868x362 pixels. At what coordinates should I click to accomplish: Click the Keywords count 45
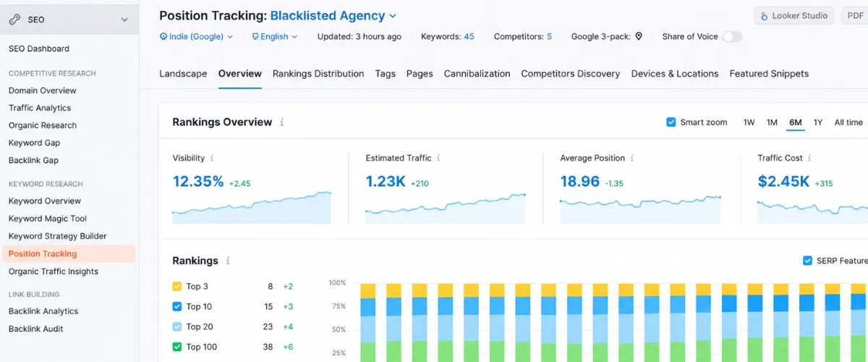coord(469,36)
